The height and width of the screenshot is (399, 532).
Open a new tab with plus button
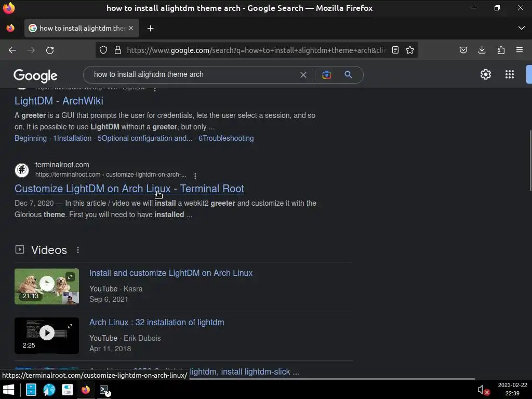(x=150, y=29)
